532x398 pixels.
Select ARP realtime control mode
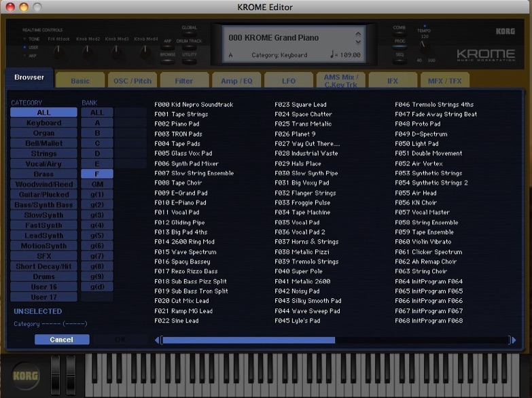pyautogui.click(x=30, y=56)
